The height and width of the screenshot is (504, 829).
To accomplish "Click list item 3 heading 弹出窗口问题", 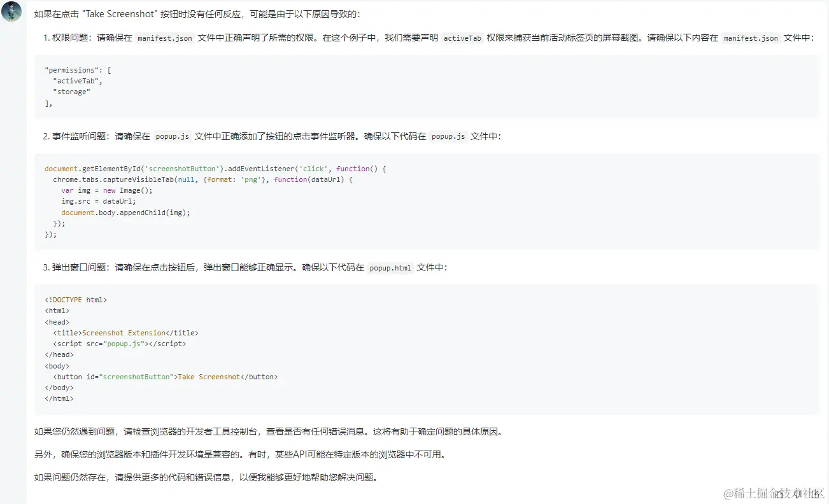I will pyautogui.click(x=78, y=267).
